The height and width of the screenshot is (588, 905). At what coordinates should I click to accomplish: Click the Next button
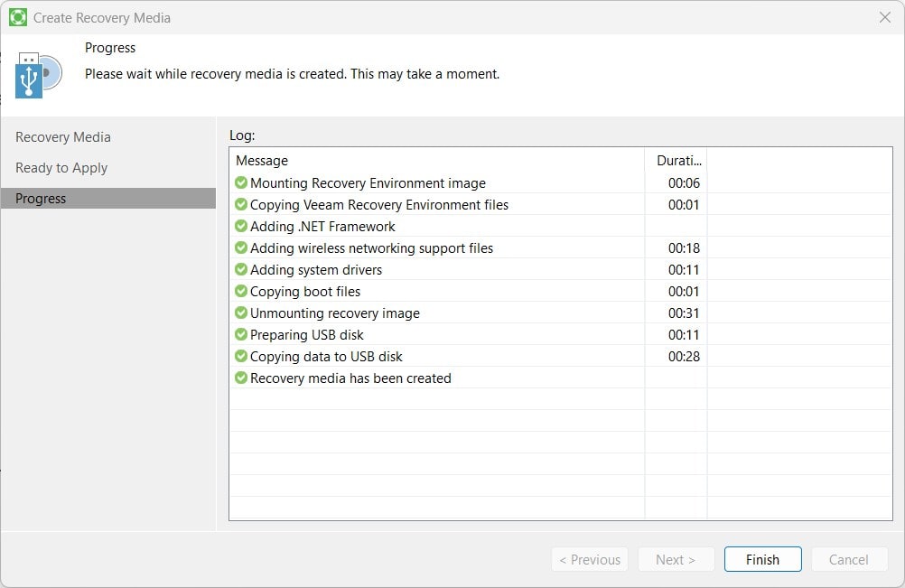click(x=676, y=559)
